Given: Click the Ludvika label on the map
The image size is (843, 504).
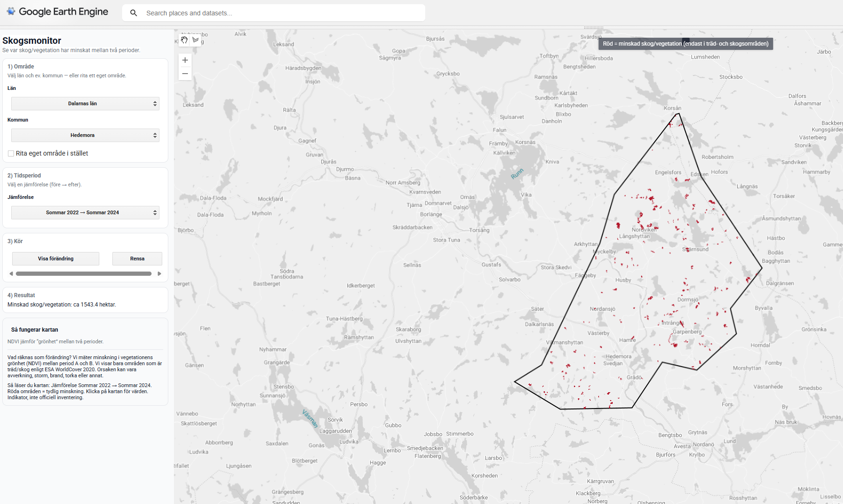Looking at the screenshot, I should pos(349,442).
